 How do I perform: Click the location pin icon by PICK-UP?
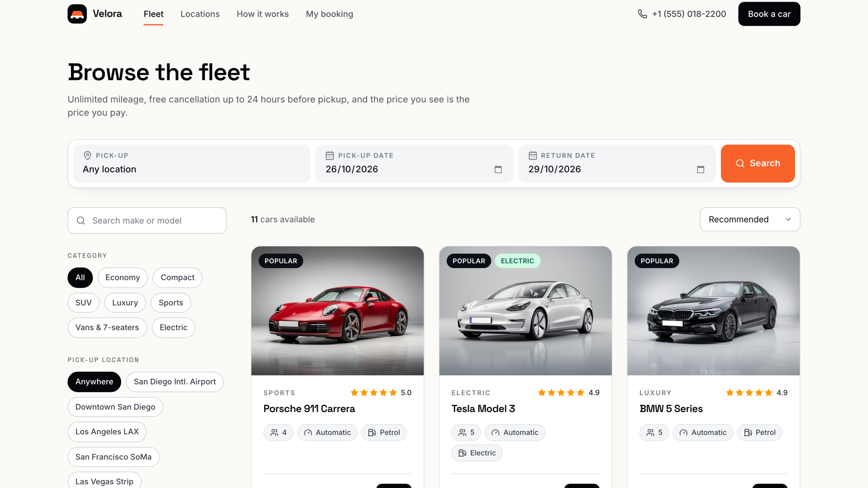coord(87,155)
